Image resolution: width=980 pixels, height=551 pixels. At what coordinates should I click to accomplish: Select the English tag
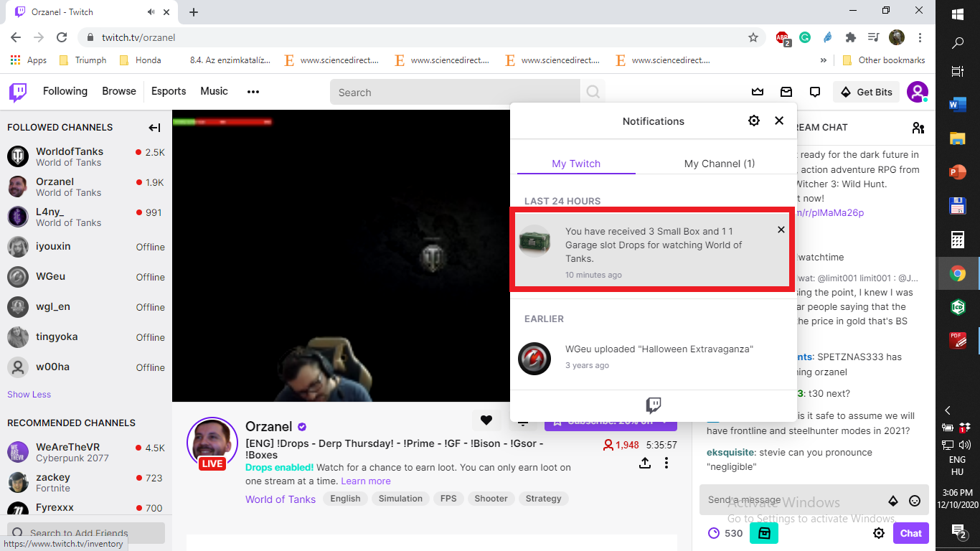click(345, 499)
